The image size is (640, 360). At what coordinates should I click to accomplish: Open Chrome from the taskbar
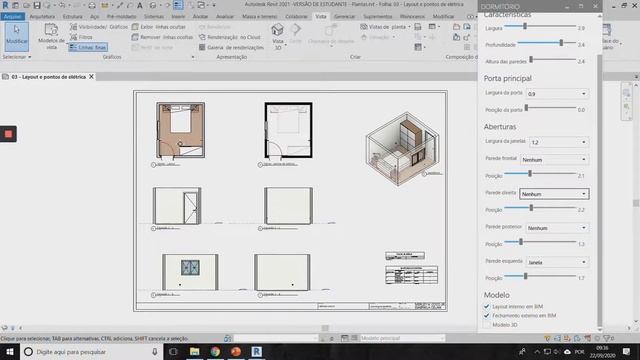tap(215, 351)
